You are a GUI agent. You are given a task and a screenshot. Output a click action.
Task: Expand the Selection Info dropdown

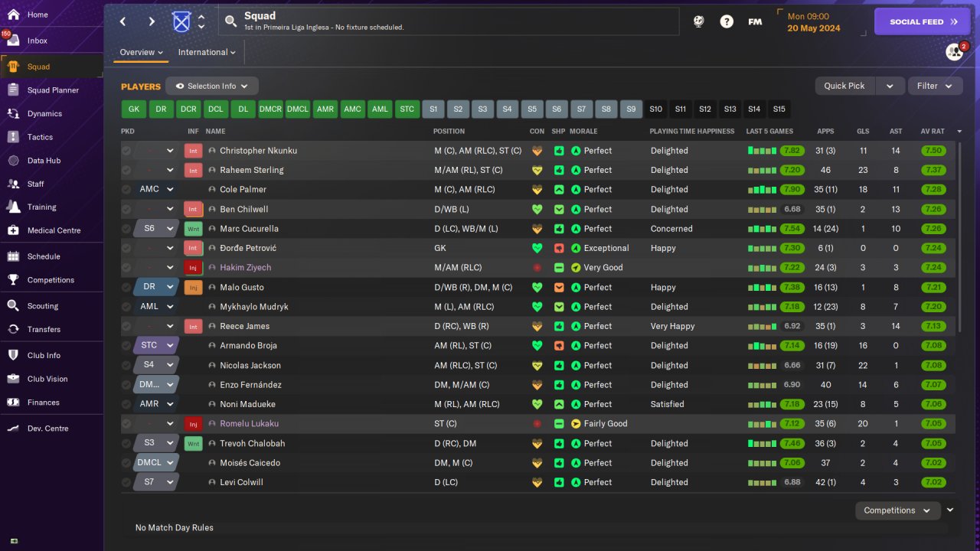click(x=212, y=86)
